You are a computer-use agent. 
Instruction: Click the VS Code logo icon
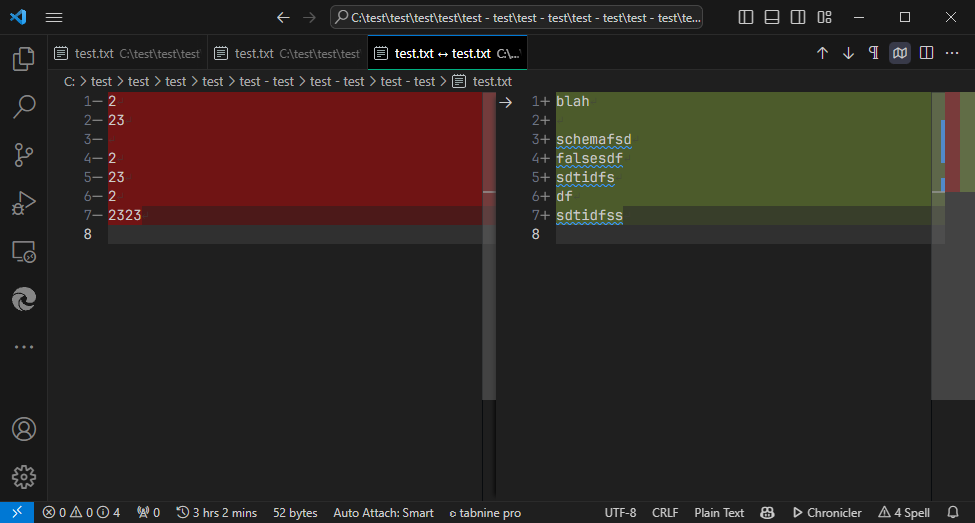coord(18,17)
